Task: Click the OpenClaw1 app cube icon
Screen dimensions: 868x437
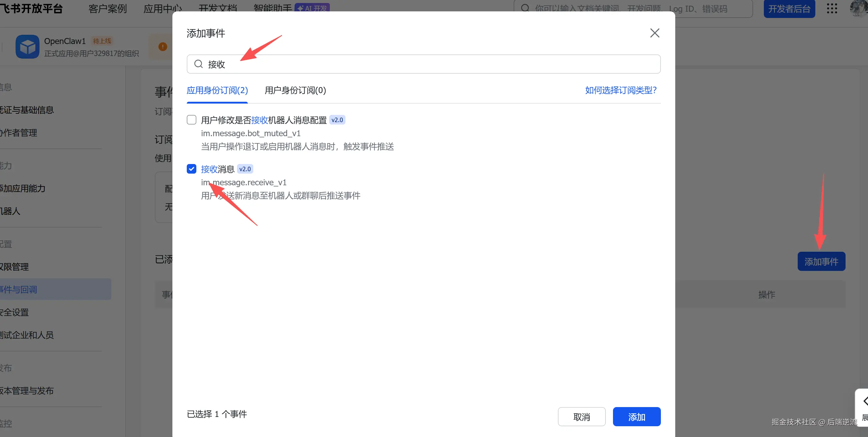Action: pyautogui.click(x=27, y=47)
